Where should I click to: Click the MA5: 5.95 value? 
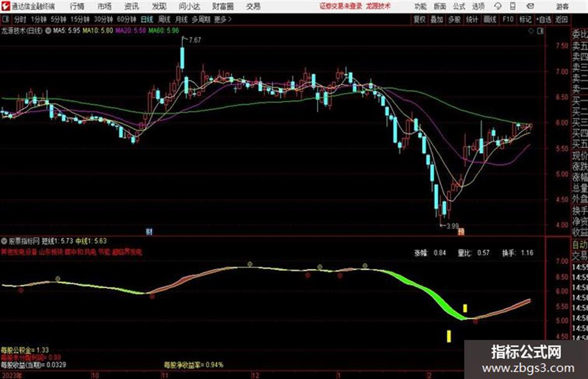[67, 30]
